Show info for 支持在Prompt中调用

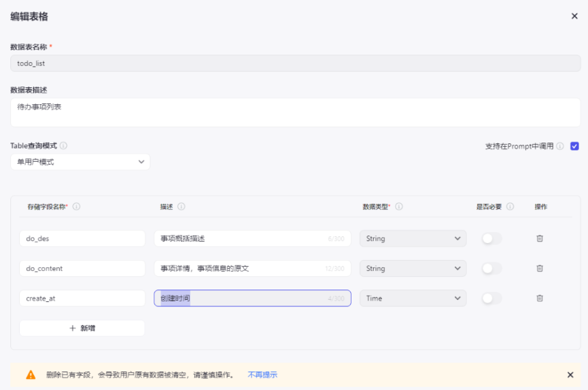[560, 146]
